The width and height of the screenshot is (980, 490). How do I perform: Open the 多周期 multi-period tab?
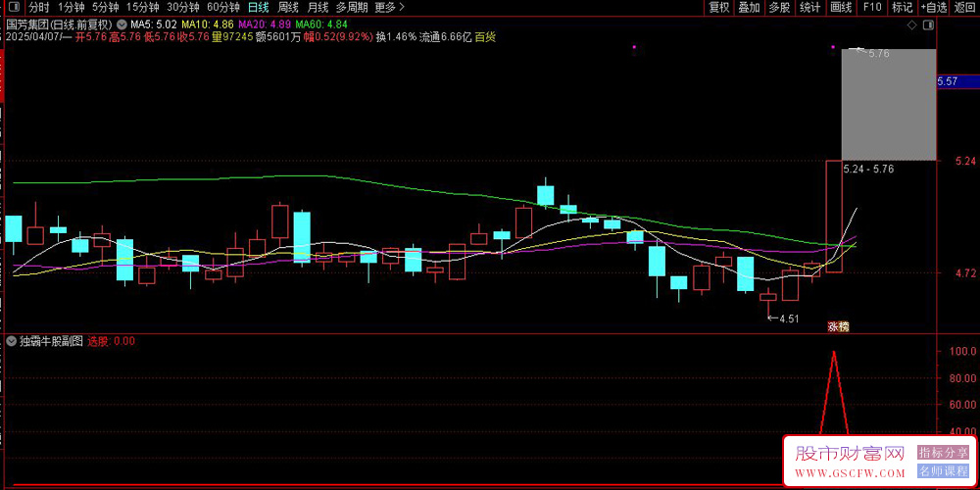(x=351, y=8)
